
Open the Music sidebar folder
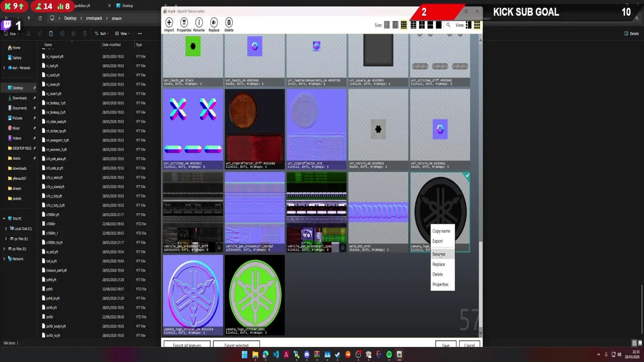[14, 128]
